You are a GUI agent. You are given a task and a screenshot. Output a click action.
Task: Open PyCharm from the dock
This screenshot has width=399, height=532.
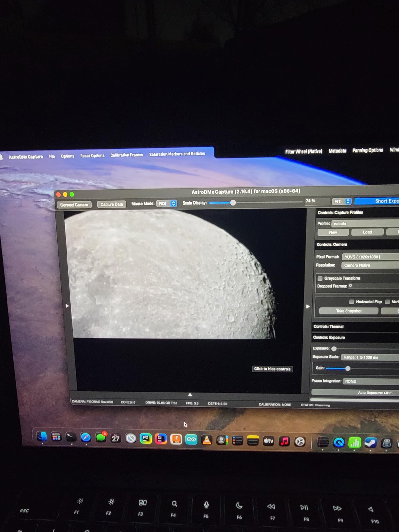pos(146,439)
